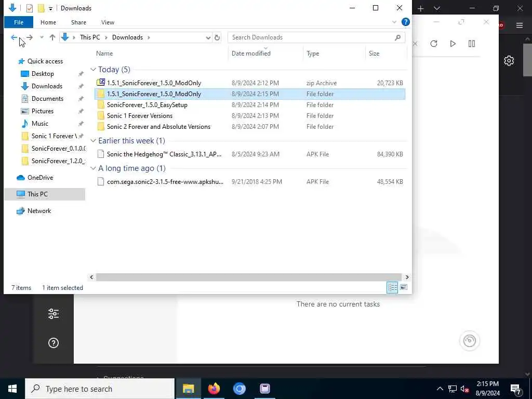This screenshot has width=532, height=399.
Task: Refresh the Downloads folder view
Action: tap(217, 37)
